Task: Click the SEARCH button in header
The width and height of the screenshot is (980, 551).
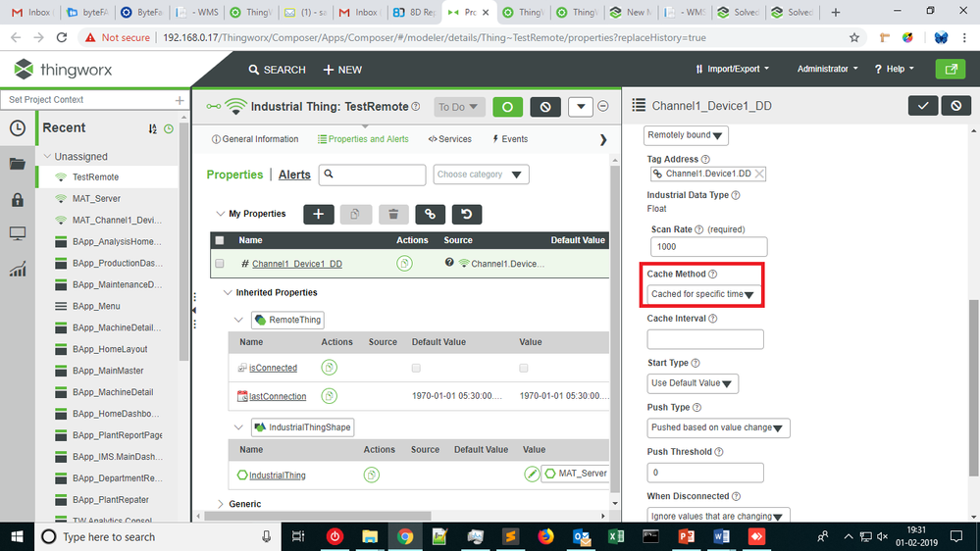Action: click(277, 70)
